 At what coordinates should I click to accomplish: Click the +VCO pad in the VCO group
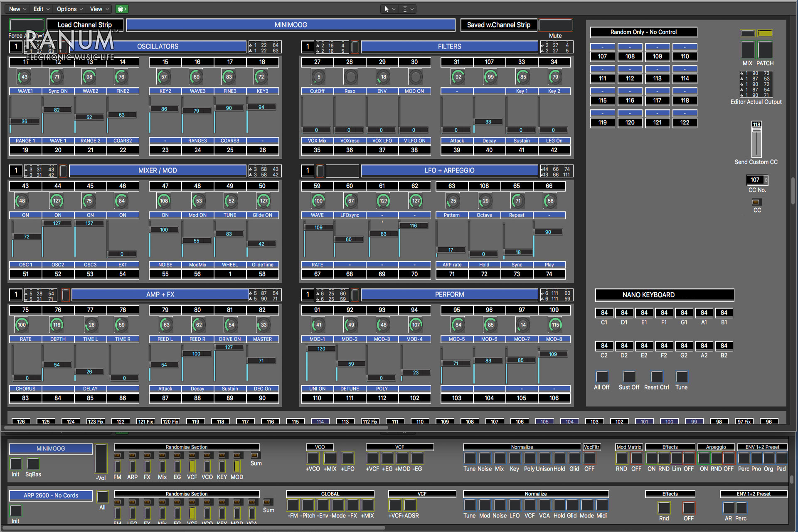[313, 458]
